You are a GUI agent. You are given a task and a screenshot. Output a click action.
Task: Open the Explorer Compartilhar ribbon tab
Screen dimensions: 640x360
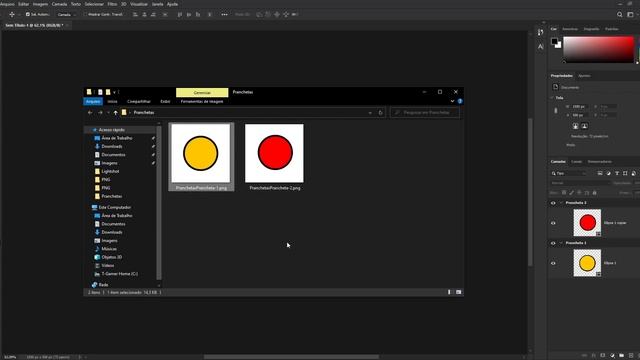point(139,101)
